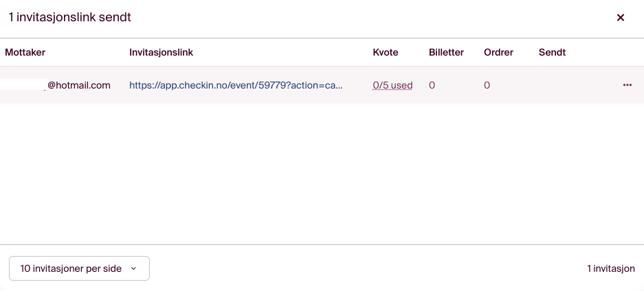This screenshot has height=291, width=644.
Task: Click the Ordrer count in the invitation row
Action: 487,86
